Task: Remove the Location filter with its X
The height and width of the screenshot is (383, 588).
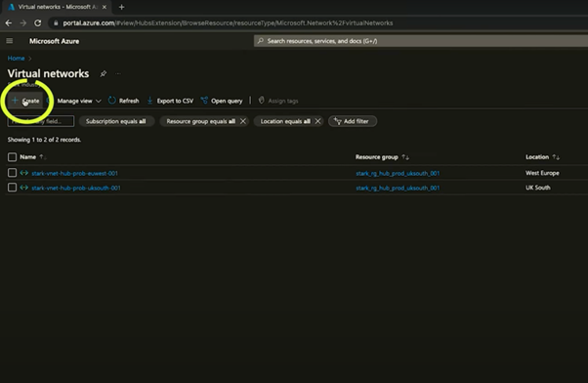Action: [x=318, y=121]
